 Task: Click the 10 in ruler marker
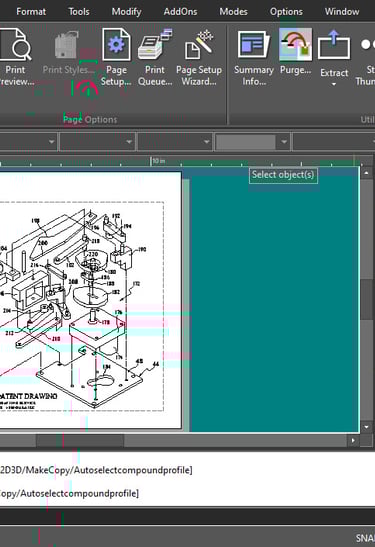tap(158, 161)
